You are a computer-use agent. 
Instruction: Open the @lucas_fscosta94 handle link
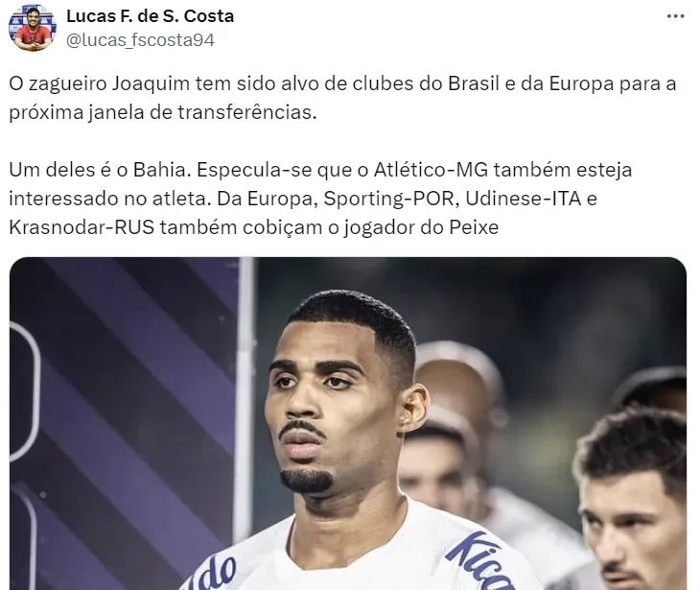pyautogui.click(x=141, y=40)
